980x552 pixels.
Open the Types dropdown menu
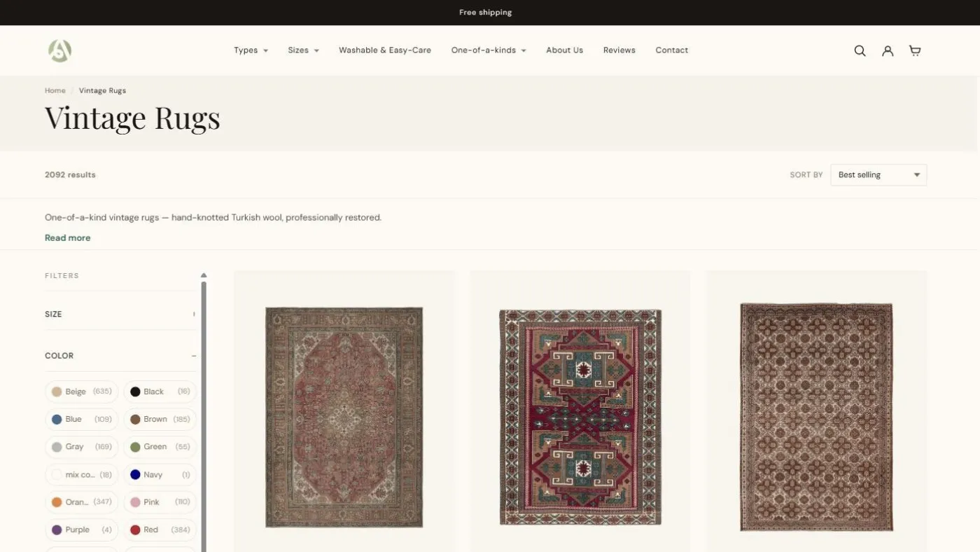coord(251,50)
